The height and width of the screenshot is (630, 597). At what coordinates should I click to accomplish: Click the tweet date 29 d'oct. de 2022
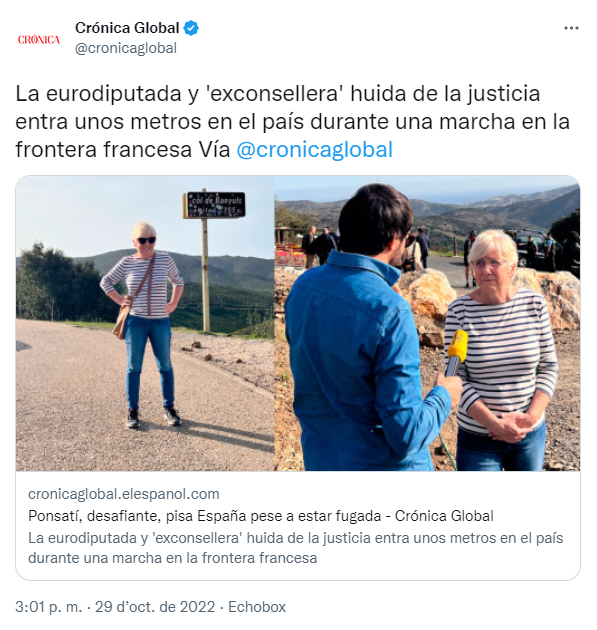click(x=155, y=607)
